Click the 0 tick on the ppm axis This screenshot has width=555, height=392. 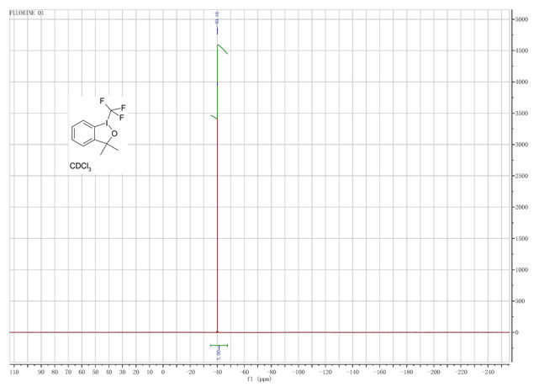click(163, 371)
